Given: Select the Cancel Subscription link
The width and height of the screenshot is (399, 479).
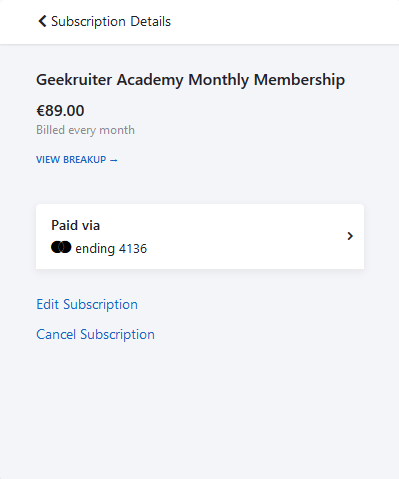Looking at the screenshot, I should pyautogui.click(x=95, y=334).
